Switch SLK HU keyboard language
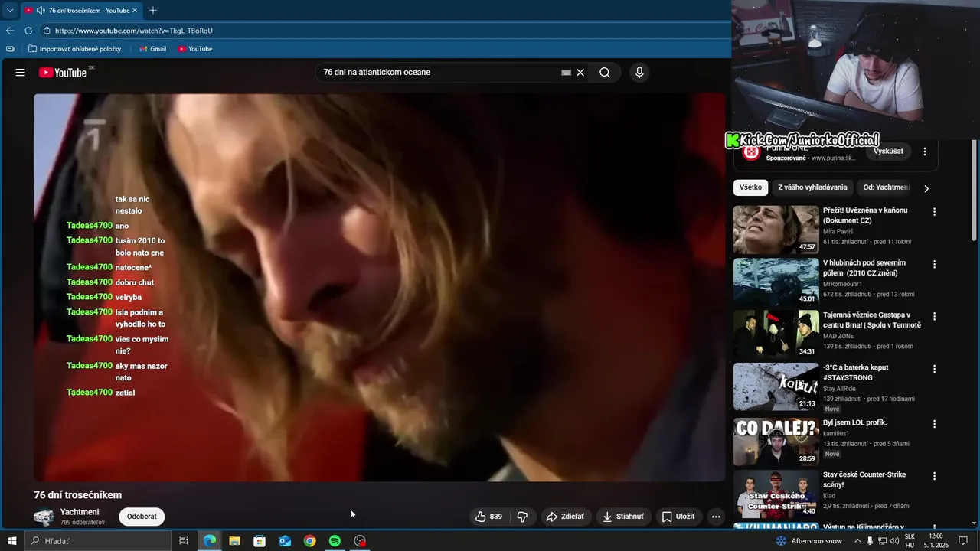Screen dimensions: 980x551 click(910, 541)
